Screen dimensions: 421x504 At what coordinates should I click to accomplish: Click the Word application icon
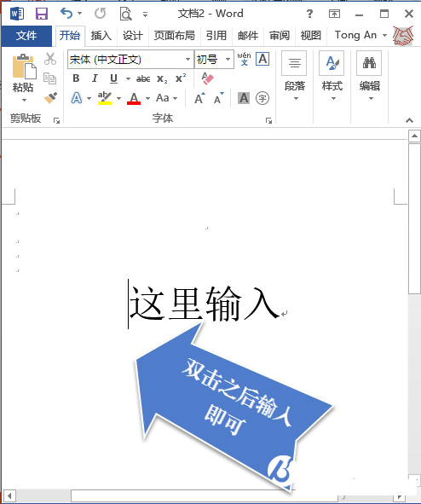(x=17, y=14)
